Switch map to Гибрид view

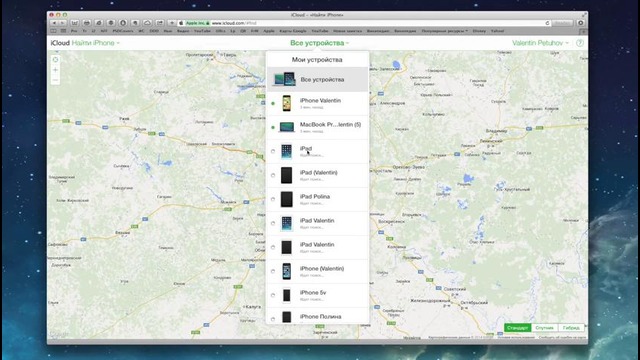[571, 328]
